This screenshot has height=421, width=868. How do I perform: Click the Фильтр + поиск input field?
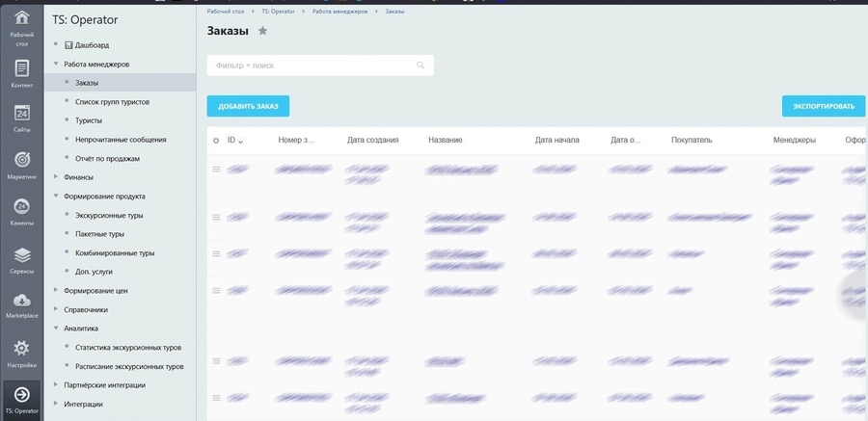[x=309, y=66]
